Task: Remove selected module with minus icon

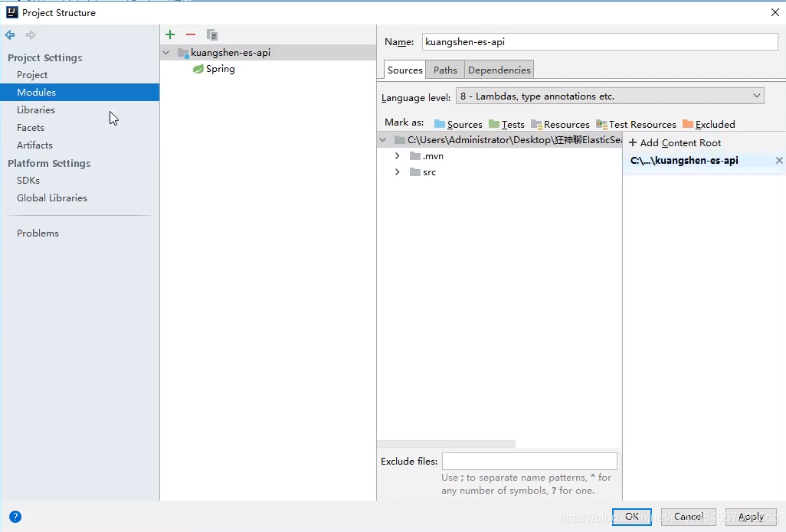Action: (191, 34)
